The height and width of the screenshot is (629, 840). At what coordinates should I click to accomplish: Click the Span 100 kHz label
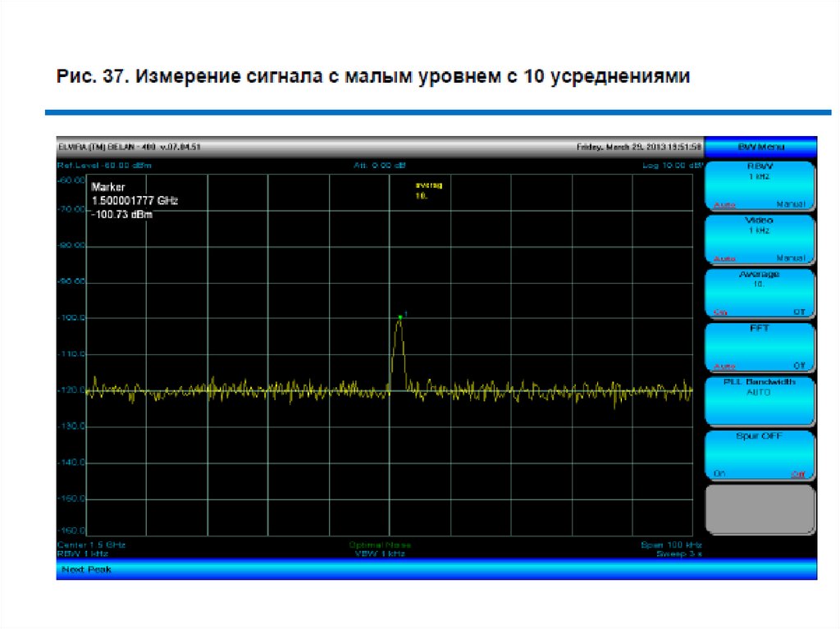673,545
